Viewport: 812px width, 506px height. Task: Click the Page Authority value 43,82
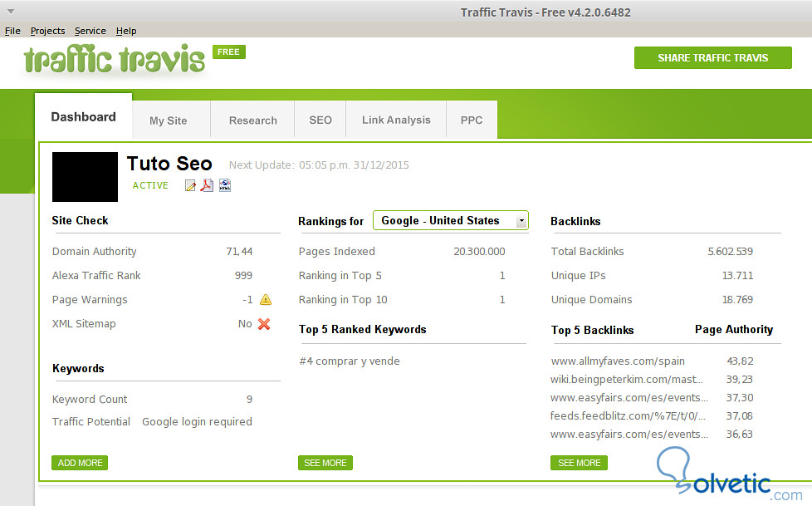coord(740,361)
